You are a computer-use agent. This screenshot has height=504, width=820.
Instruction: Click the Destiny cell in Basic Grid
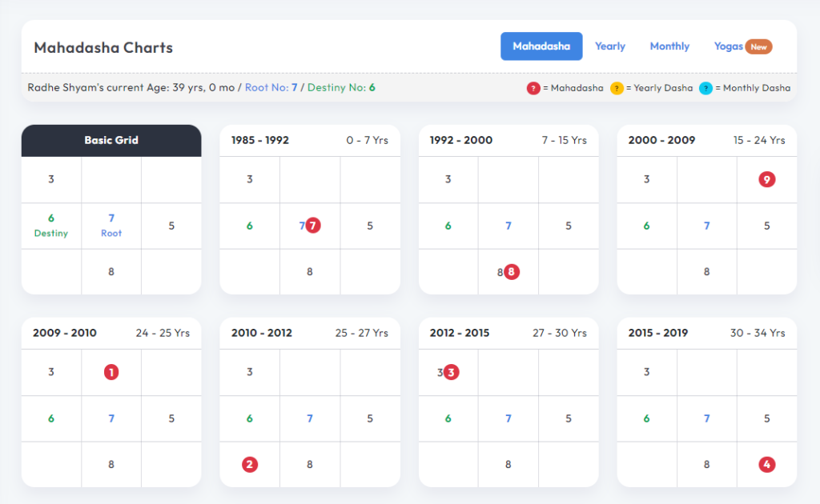[x=51, y=226]
